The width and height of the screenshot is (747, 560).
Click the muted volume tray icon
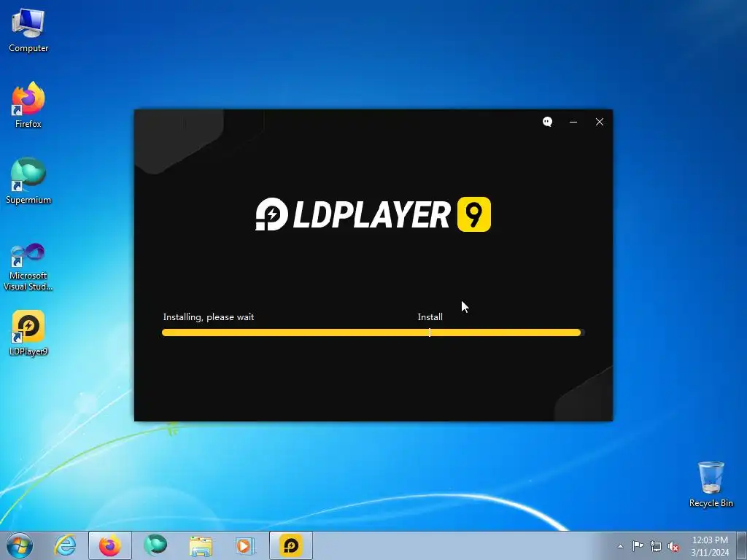pos(673,546)
